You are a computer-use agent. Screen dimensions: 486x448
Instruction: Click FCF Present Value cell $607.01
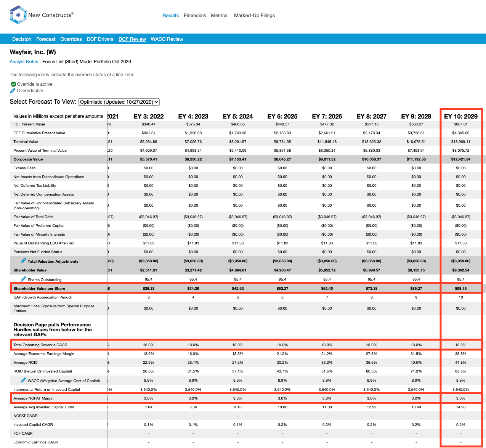point(461,124)
